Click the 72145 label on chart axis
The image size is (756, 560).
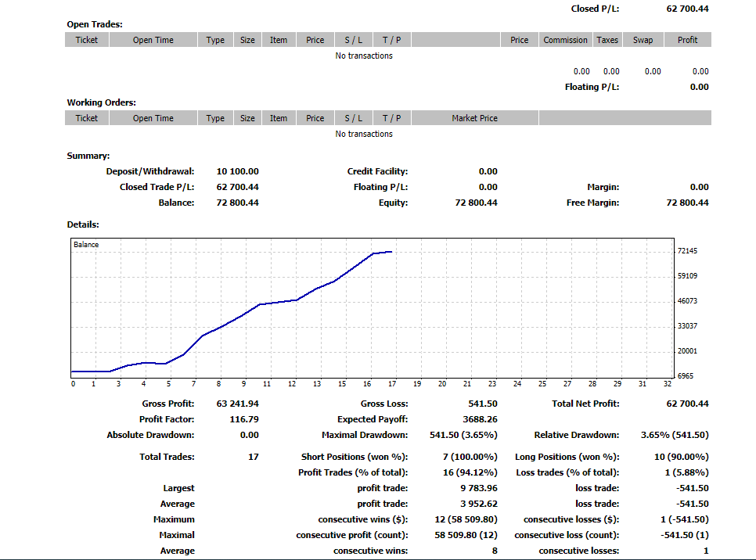click(x=687, y=251)
